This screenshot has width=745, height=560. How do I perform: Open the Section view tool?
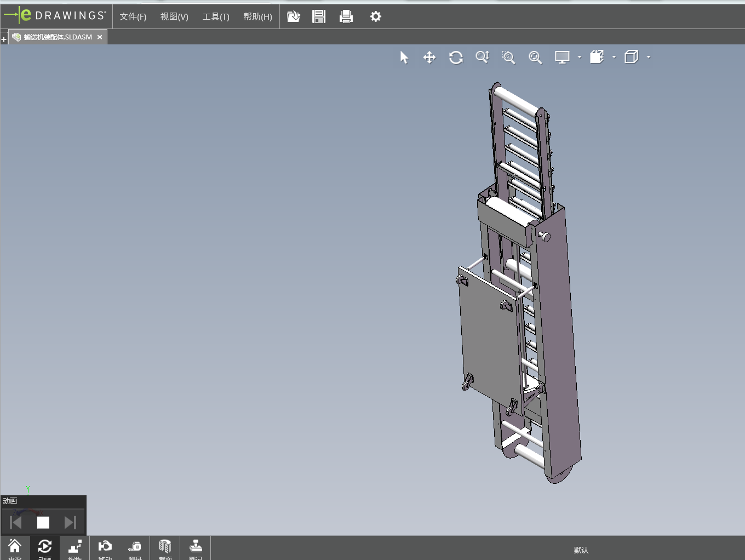165,548
